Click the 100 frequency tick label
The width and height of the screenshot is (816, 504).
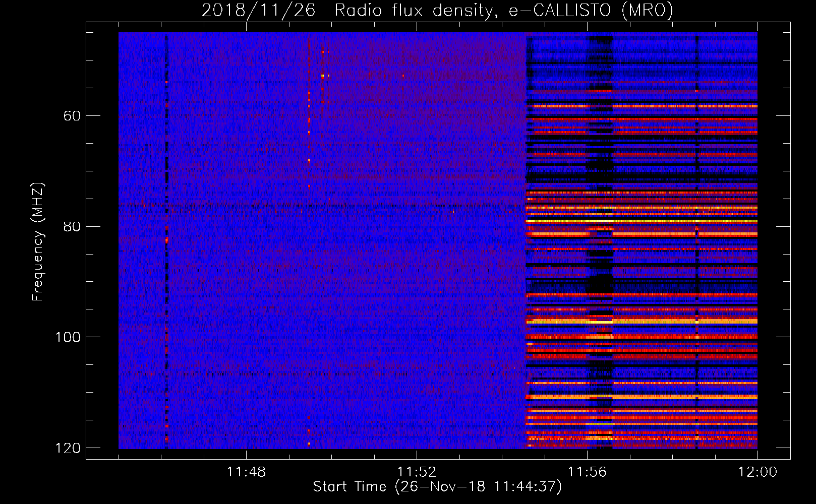pos(68,337)
